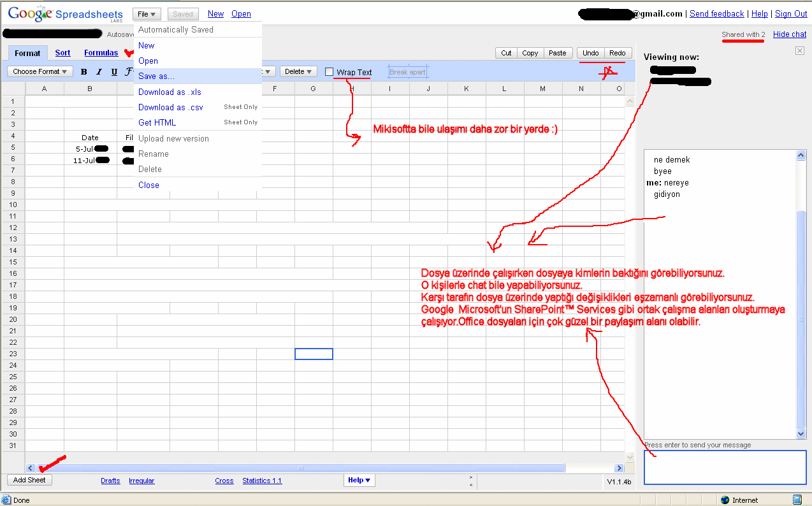Image resolution: width=812 pixels, height=506 pixels.
Task: Choose Close from the File menu
Action: tap(149, 185)
